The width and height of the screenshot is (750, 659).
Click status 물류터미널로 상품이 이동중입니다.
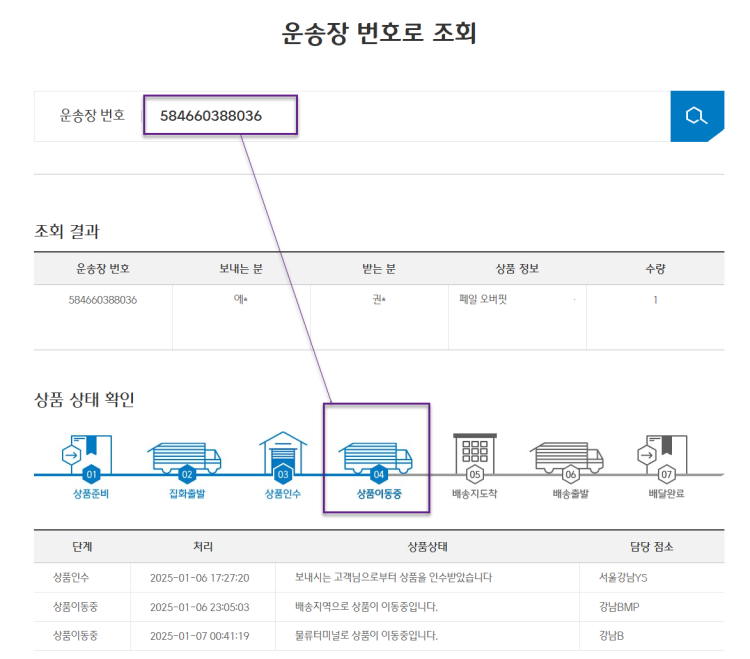point(366,636)
